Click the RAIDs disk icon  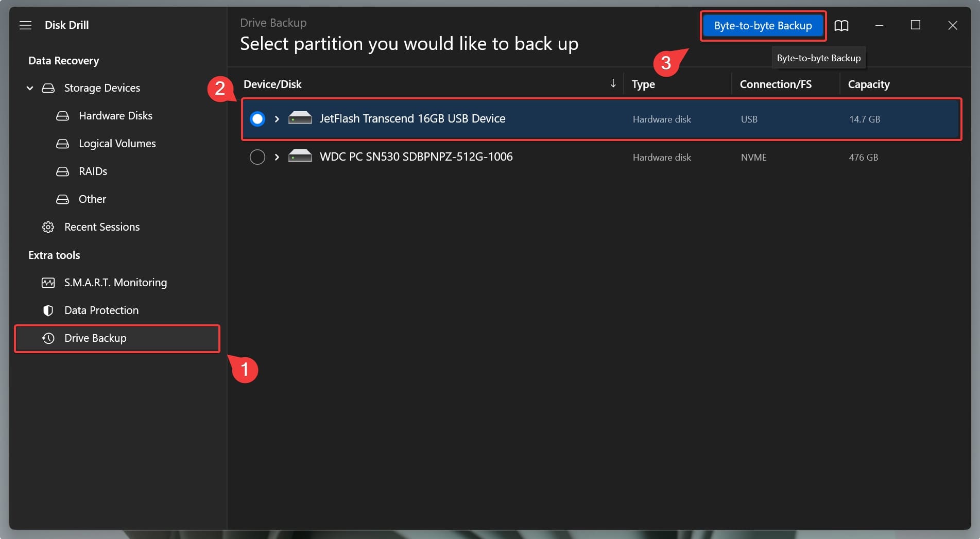click(62, 171)
